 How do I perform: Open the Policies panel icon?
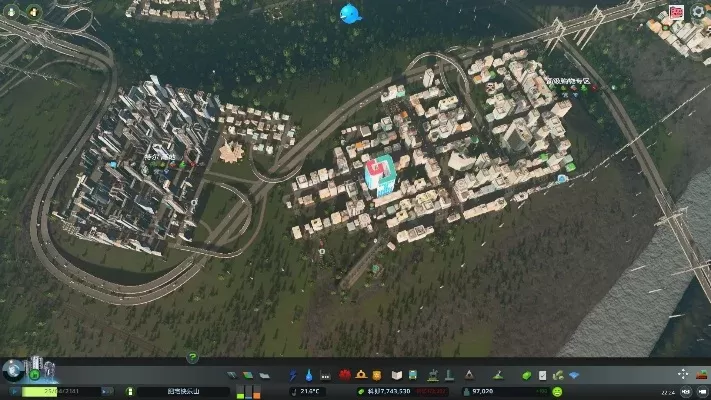pos(542,374)
